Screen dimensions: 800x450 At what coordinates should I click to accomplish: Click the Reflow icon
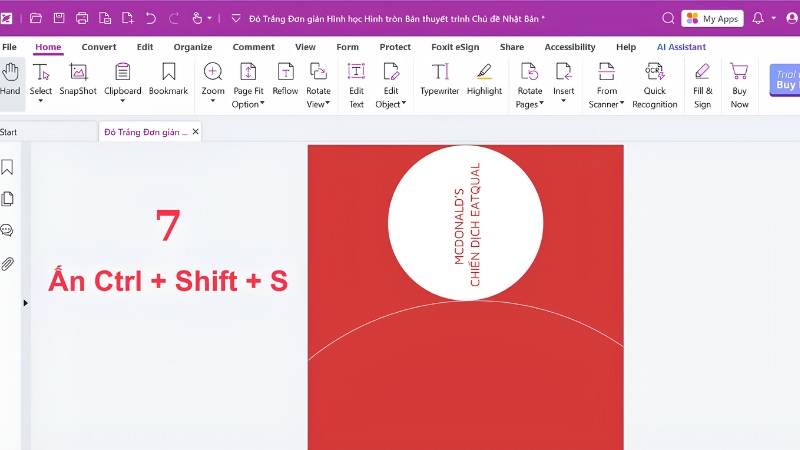coord(285,80)
